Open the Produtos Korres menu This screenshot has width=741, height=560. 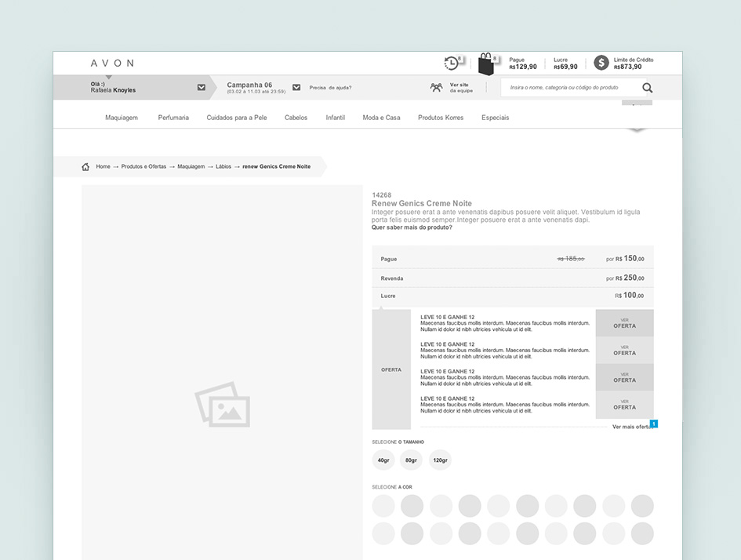tap(441, 118)
